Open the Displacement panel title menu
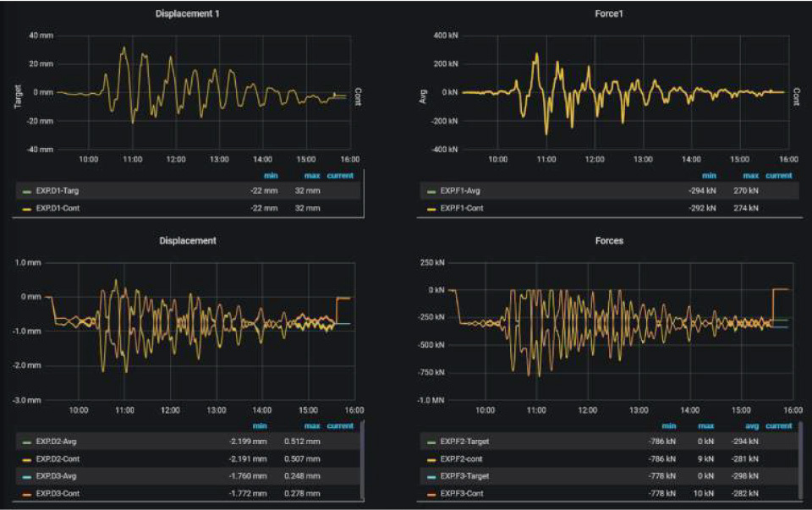The width and height of the screenshot is (812, 510). 188,241
